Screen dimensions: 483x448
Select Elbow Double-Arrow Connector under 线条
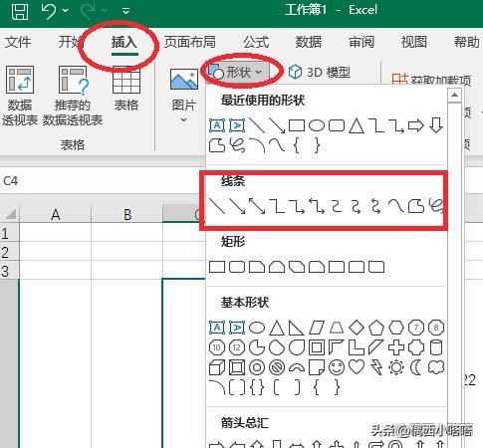317,206
